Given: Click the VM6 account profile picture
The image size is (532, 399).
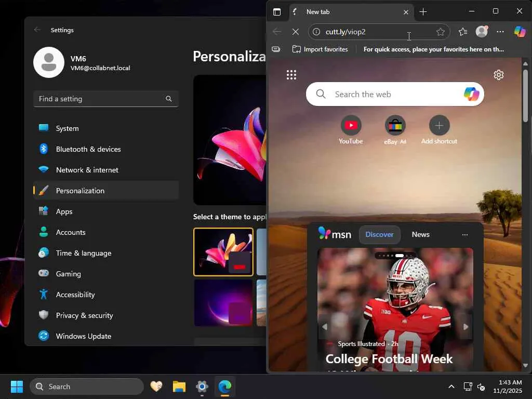Looking at the screenshot, I should pos(49,62).
